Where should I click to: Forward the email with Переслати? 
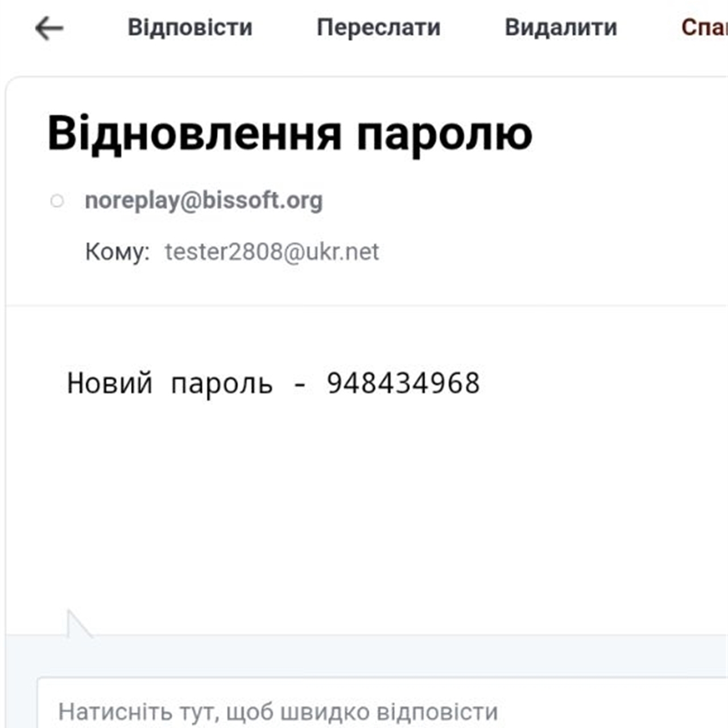(x=379, y=27)
